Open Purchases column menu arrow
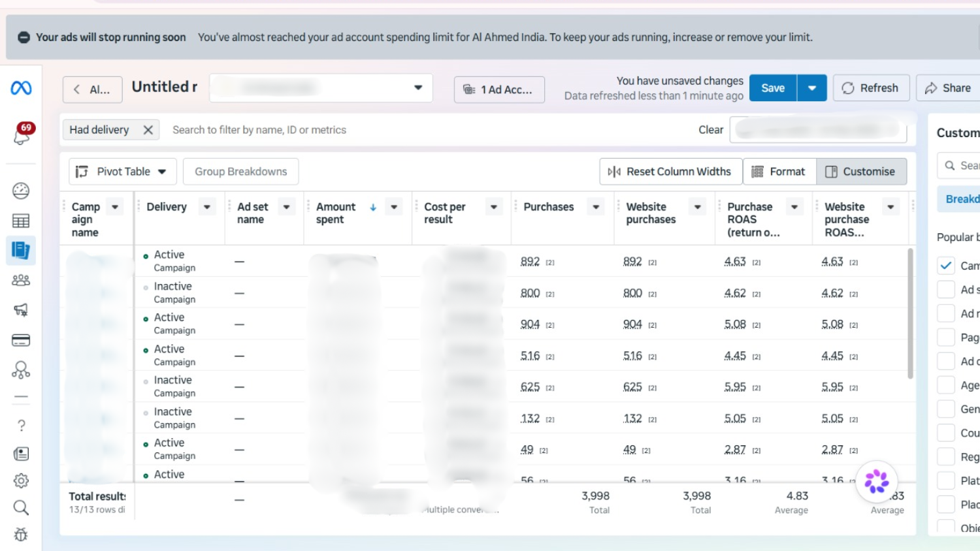 point(596,207)
